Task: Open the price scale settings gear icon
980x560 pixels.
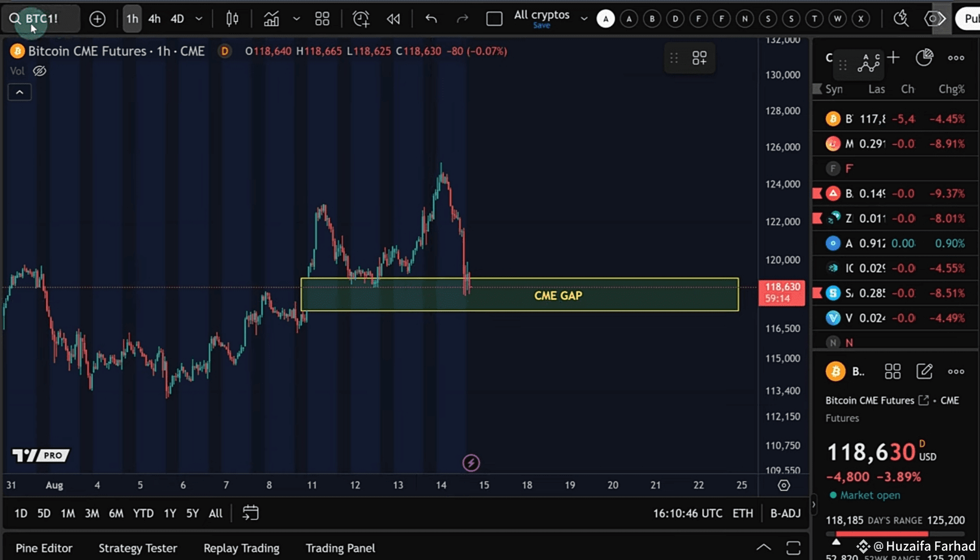Action: (x=784, y=486)
